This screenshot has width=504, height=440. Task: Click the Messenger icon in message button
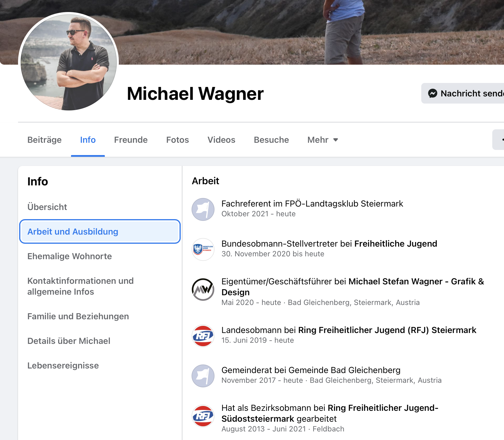click(x=433, y=93)
